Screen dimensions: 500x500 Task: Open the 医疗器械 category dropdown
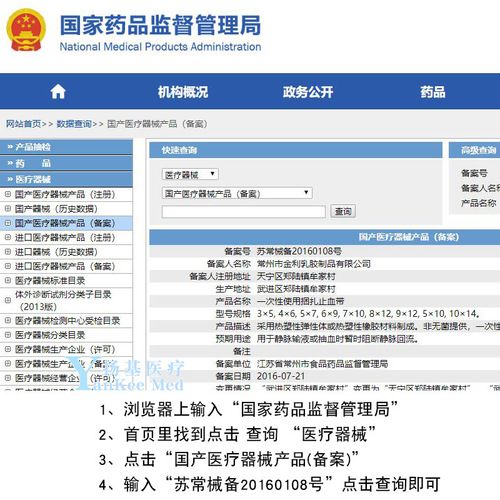(x=190, y=174)
